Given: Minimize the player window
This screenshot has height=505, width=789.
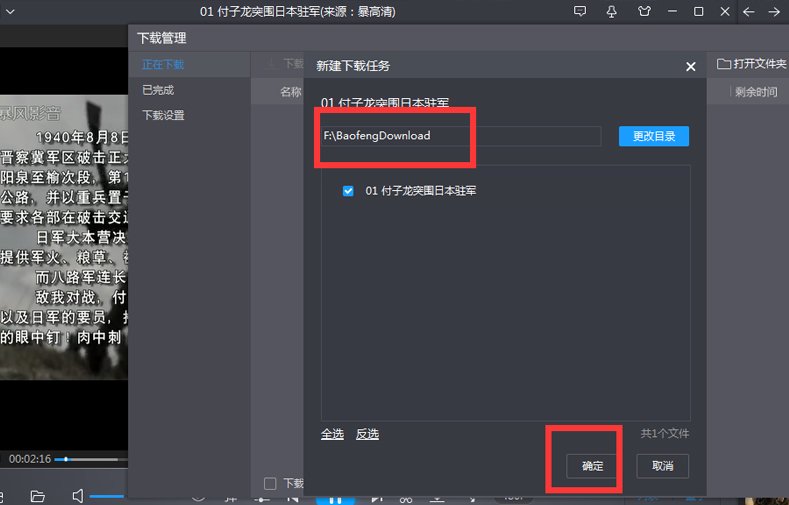Looking at the screenshot, I should click(x=672, y=11).
